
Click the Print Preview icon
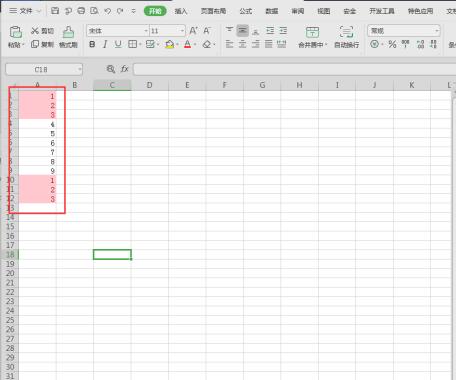94,11
